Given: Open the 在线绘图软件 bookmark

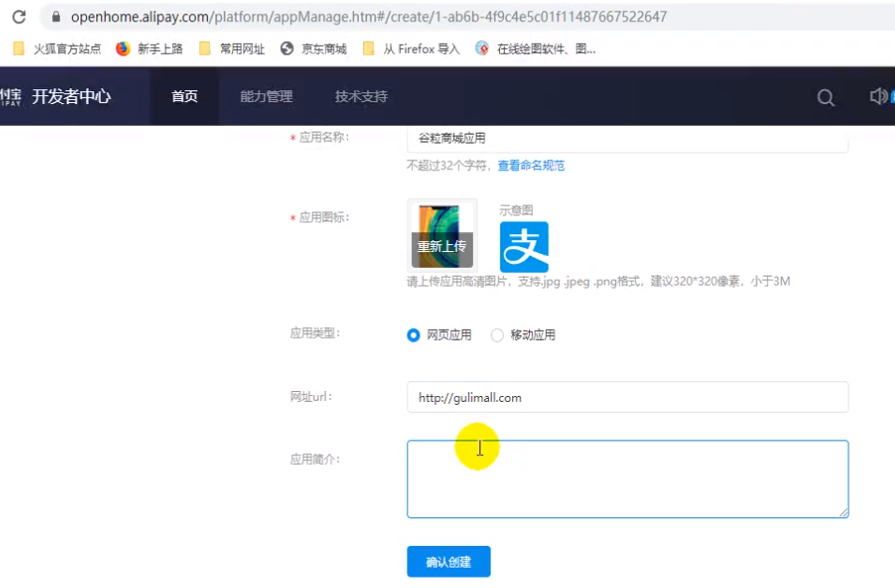Looking at the screenshot, I should (x=536, y=48).
